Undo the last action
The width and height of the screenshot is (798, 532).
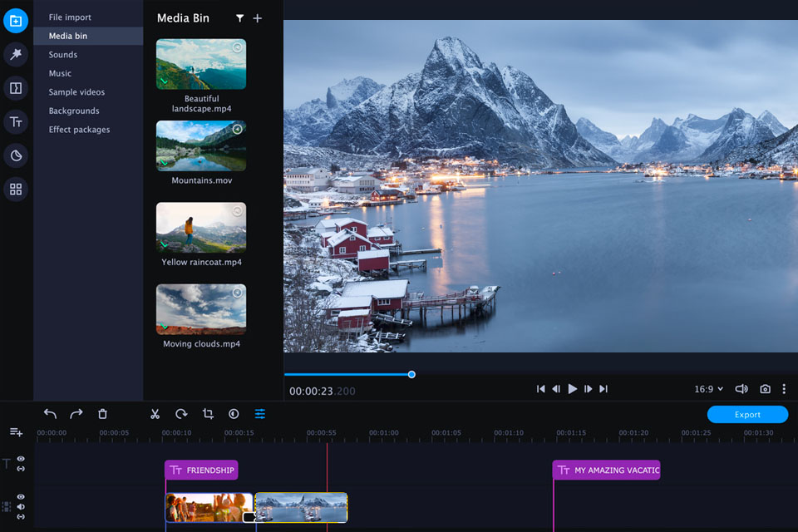pos(50,414)
